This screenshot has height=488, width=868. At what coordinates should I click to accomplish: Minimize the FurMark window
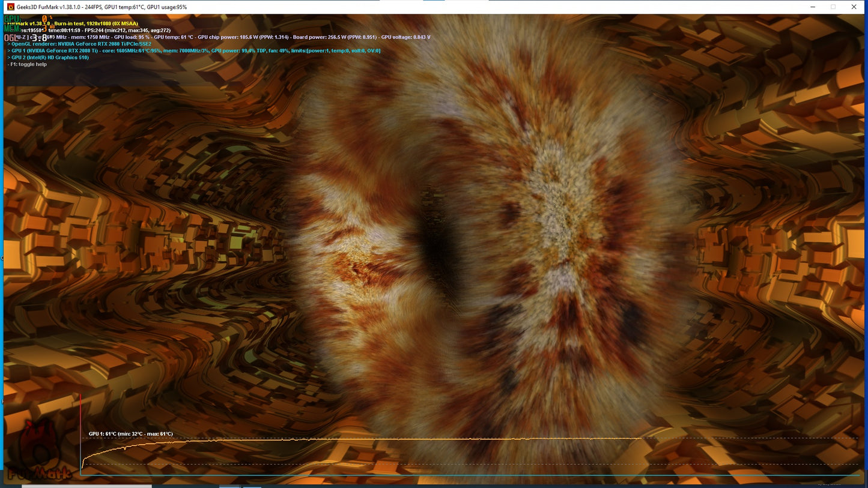coord(812,7)
